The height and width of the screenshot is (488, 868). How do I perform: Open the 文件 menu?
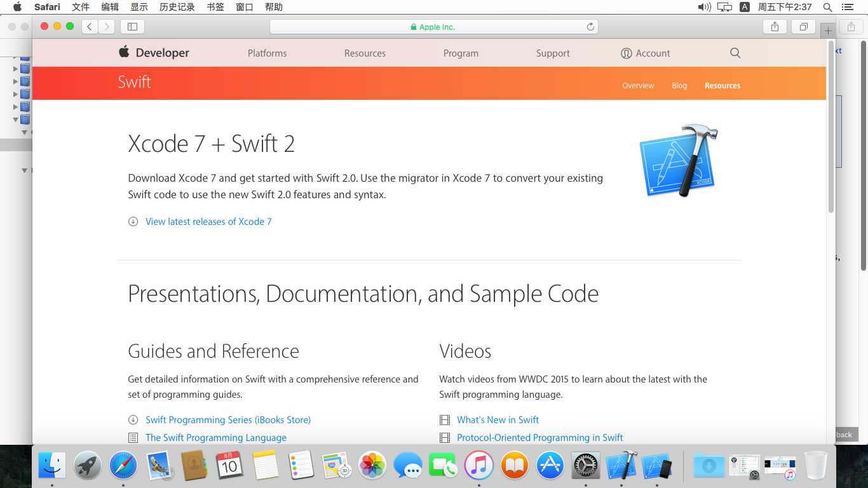pos(81,7)
